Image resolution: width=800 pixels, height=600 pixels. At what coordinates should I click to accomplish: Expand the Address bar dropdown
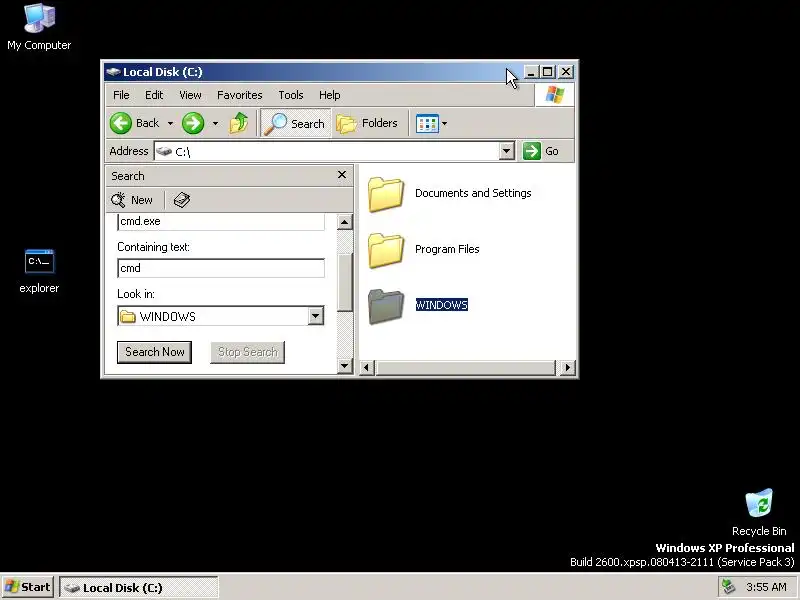[x=506, y=151]
